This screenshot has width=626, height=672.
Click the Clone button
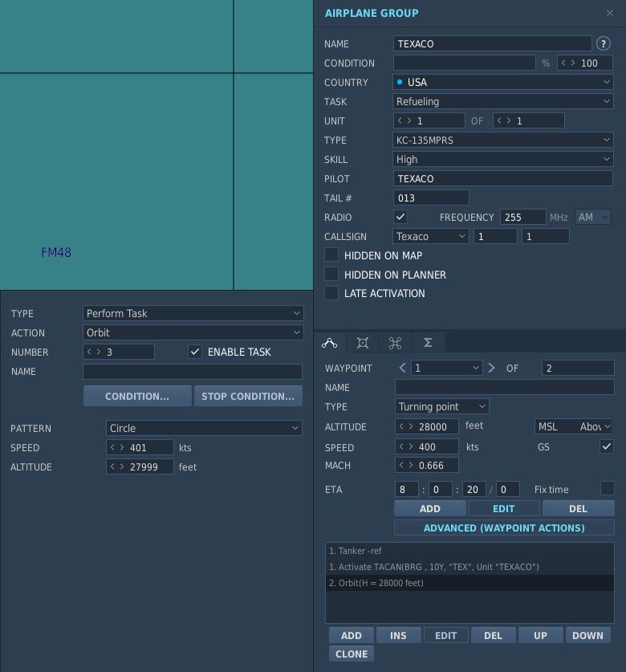(352, 654)
